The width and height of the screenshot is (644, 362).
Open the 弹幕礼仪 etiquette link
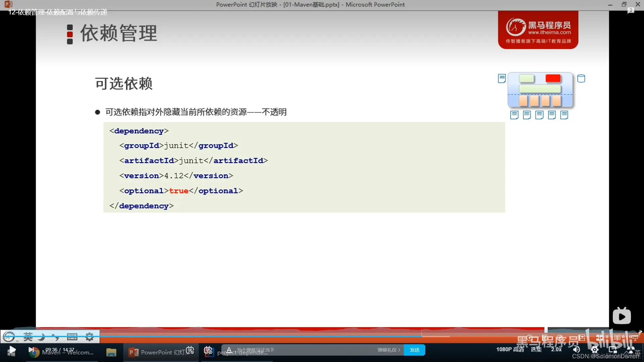(x=388, y=350)
